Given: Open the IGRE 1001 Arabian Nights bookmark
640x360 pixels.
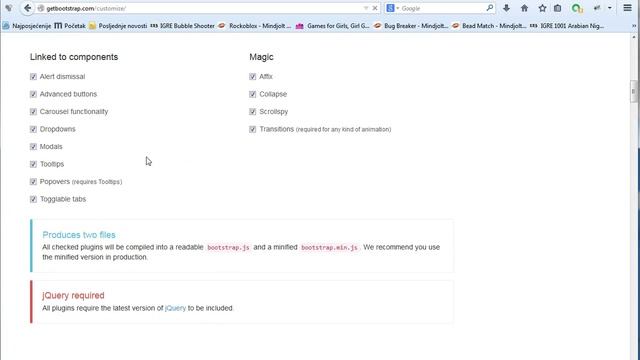Looking at the screenshot, I should (x=567, y=26).
